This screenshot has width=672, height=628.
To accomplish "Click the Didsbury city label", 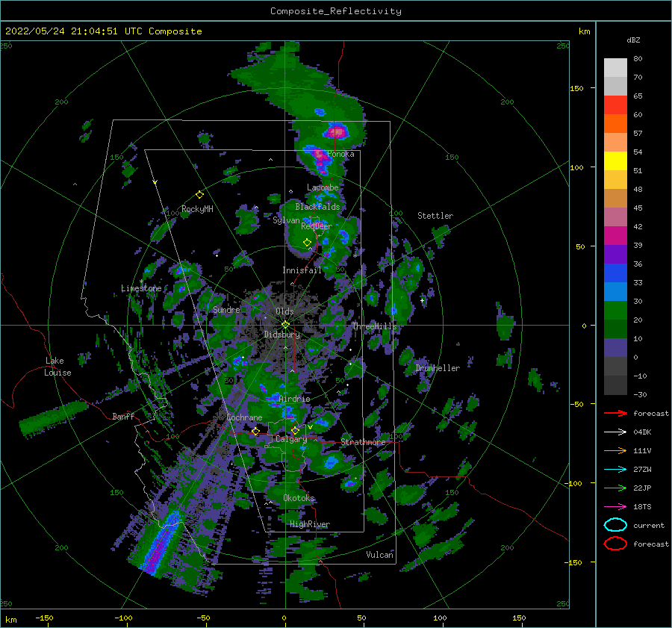I will tap(282, 335).
